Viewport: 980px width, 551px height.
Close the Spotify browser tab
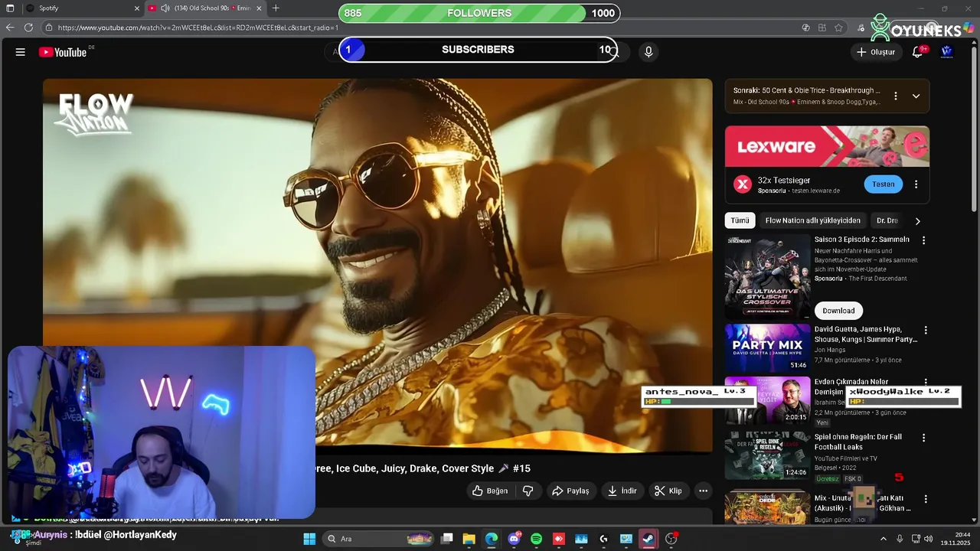(137, 8)
